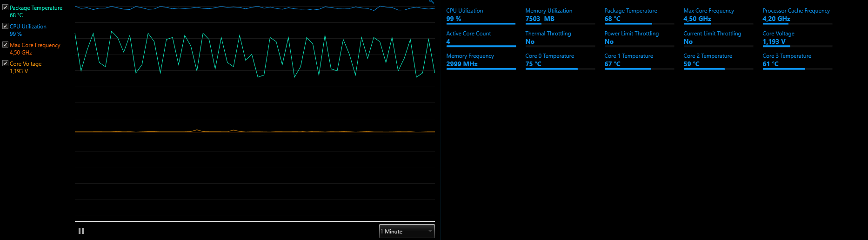
Task: Toggle the Max Core Frequency legend checkbox
Action: coord(6,45)
